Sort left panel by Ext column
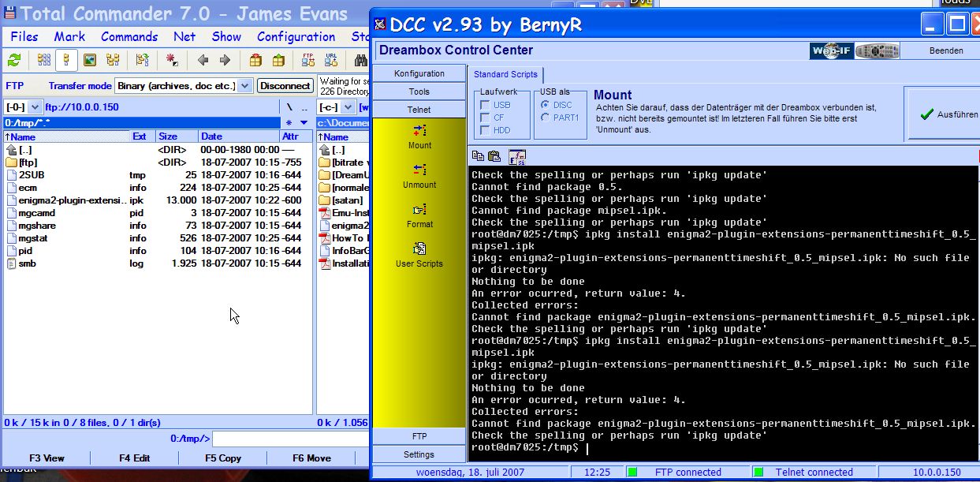The width and height of the screenshot is (980, 482). pos(142,136)
